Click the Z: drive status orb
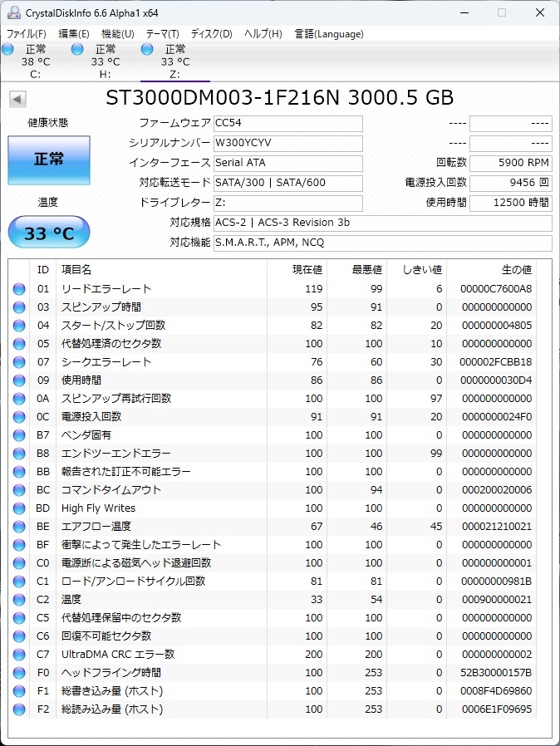The height and width of the screenshot is (746, 560). point(147,48)
